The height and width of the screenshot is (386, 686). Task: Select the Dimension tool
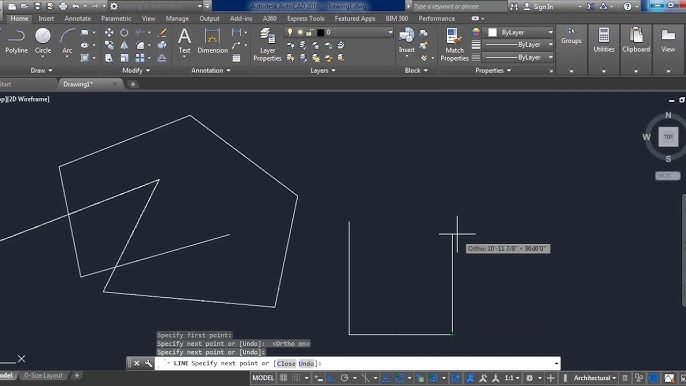213,41
